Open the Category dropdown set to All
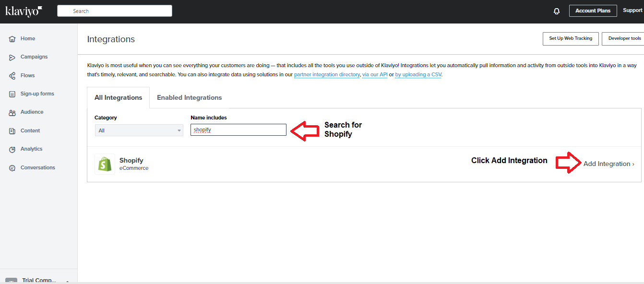 tap(139, 130)
